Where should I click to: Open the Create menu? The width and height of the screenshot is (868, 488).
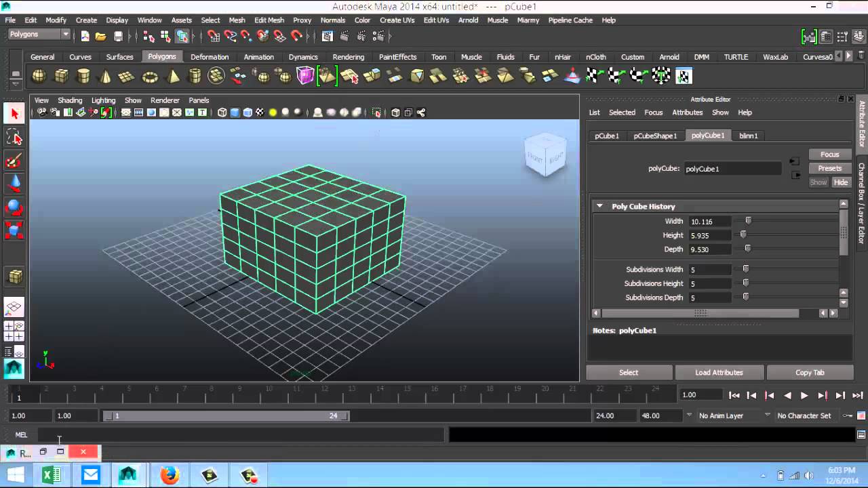(86, 20)
